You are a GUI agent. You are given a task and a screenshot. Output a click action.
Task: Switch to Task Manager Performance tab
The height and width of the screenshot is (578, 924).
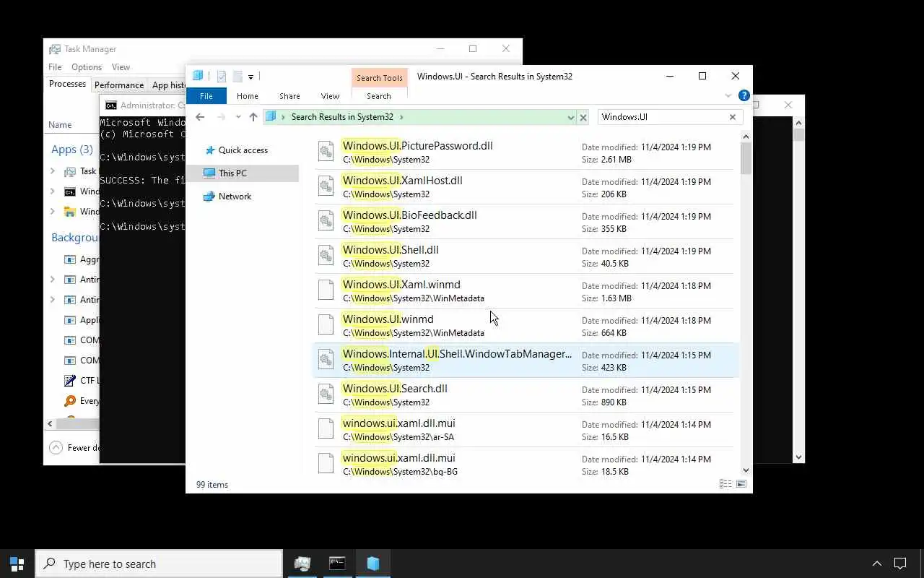(x=119, y=85)
